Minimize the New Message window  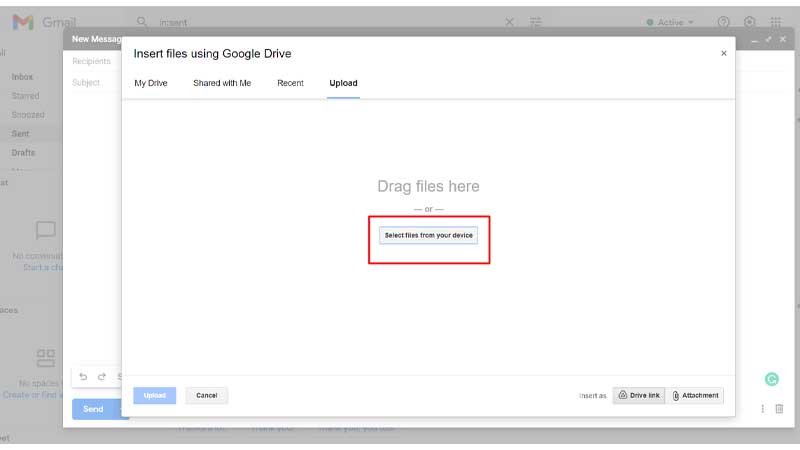point(755,40)
